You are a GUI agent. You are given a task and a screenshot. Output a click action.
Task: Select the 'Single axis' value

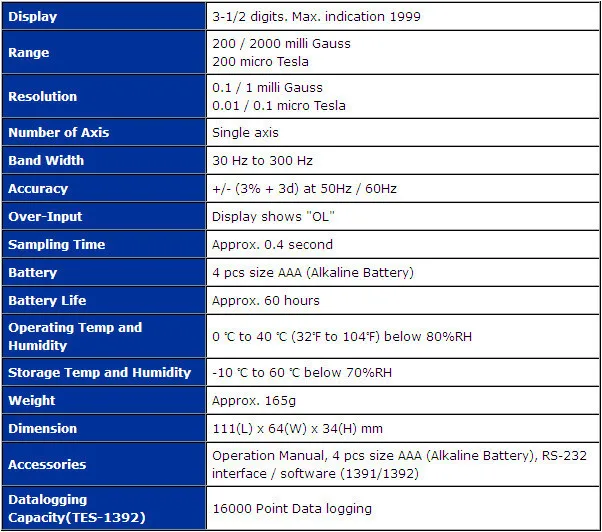(245, 132)
